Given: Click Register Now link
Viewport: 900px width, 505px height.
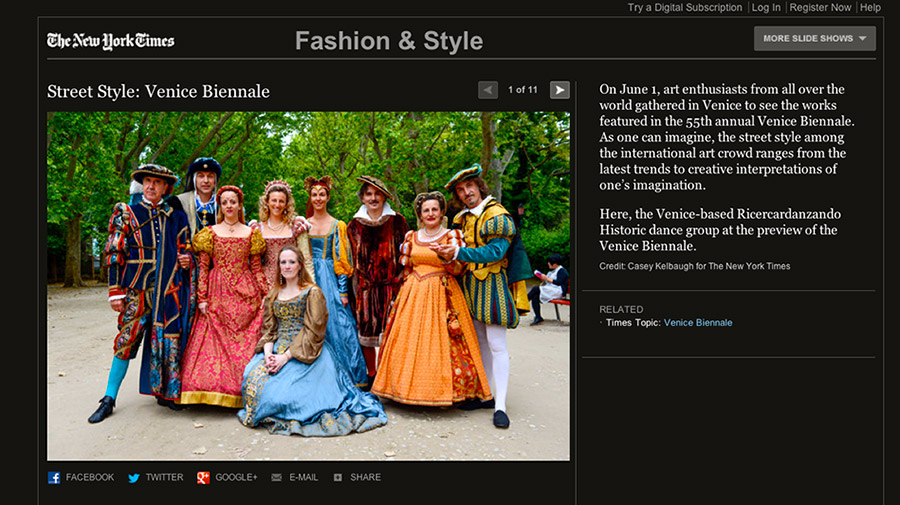Looking at the screenshot, I should click(x=820, y=7).
